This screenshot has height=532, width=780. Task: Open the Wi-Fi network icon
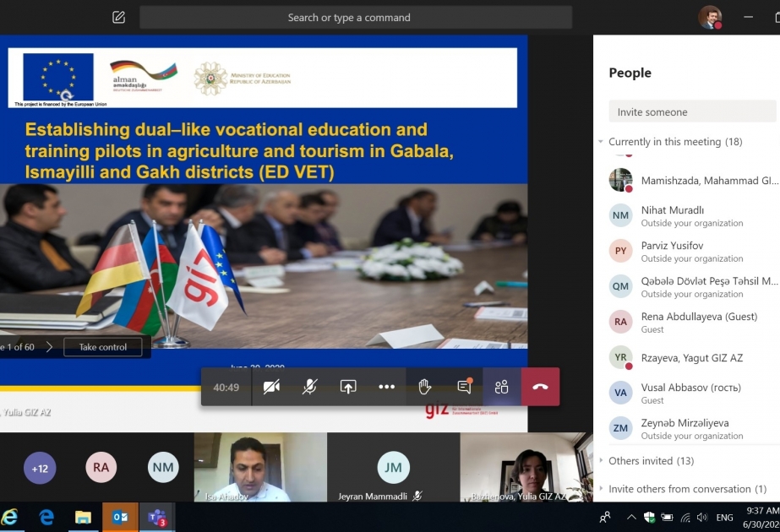[685, 518]
